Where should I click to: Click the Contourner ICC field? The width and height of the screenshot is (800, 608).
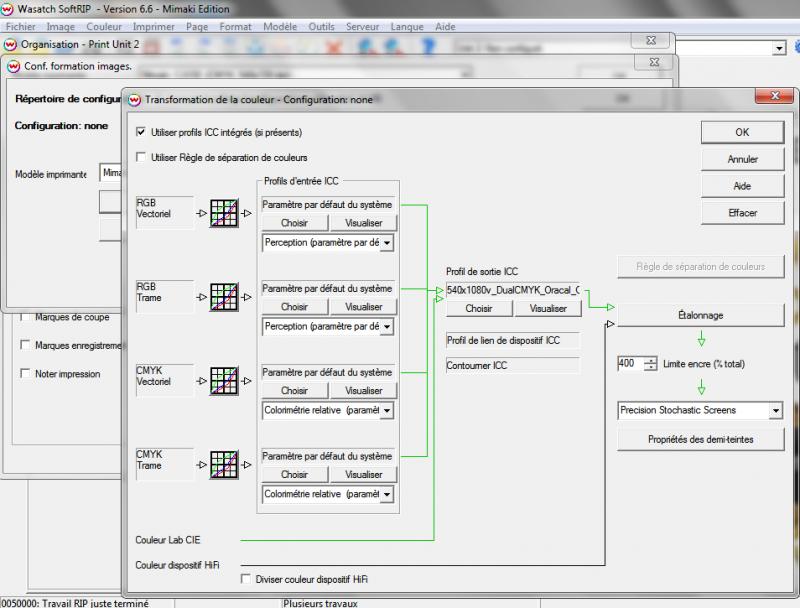coord(513,366)
